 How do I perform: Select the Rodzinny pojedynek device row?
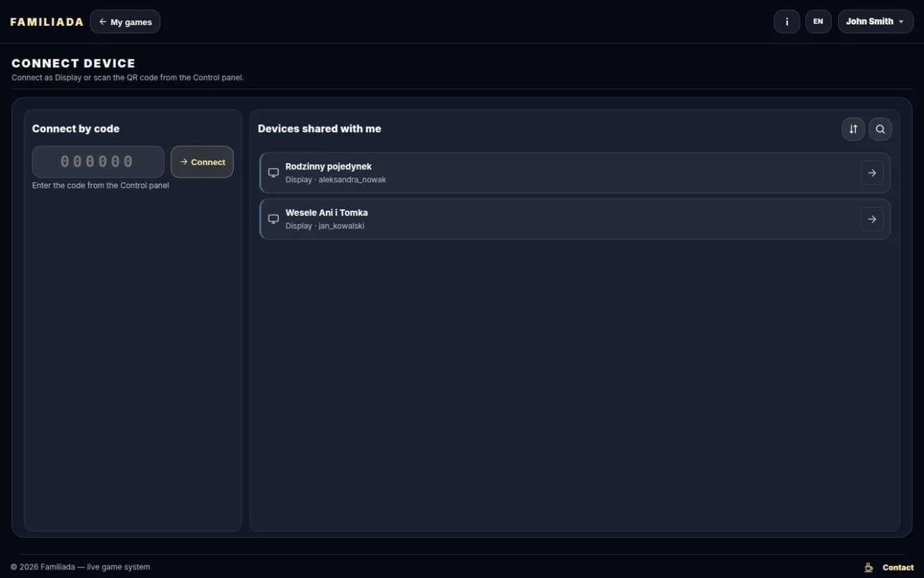[575, 173]
